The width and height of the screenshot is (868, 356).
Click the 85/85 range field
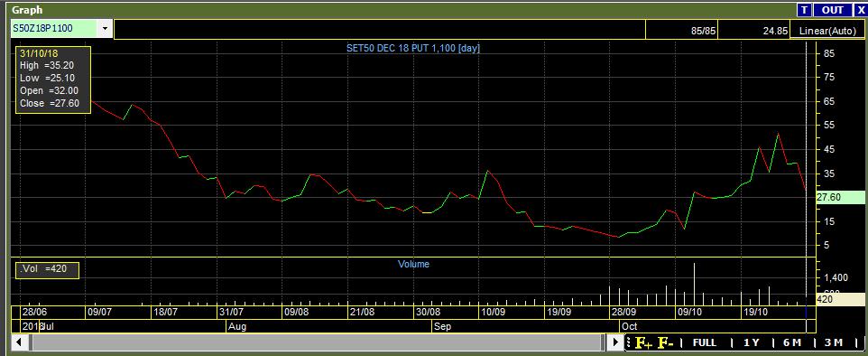coord(681,31)
